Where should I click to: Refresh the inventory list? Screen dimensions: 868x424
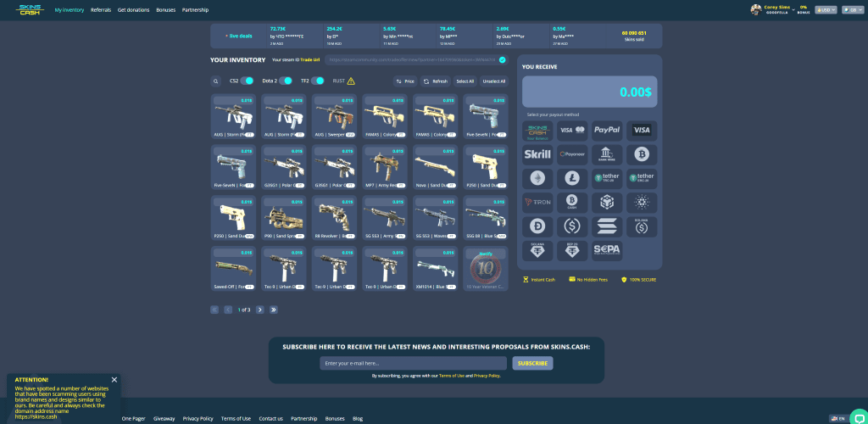pyautogui.click(x=435, y=81)
